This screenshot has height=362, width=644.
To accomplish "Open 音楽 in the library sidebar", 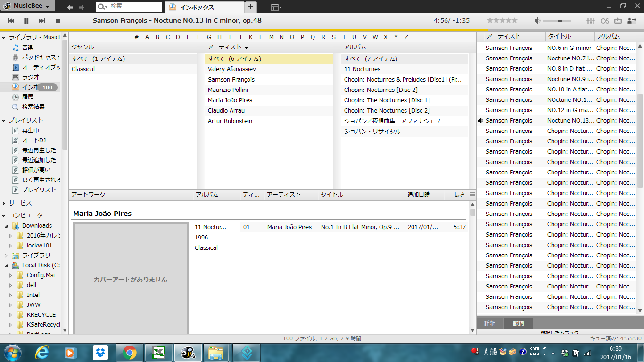I will click(28, 47).
